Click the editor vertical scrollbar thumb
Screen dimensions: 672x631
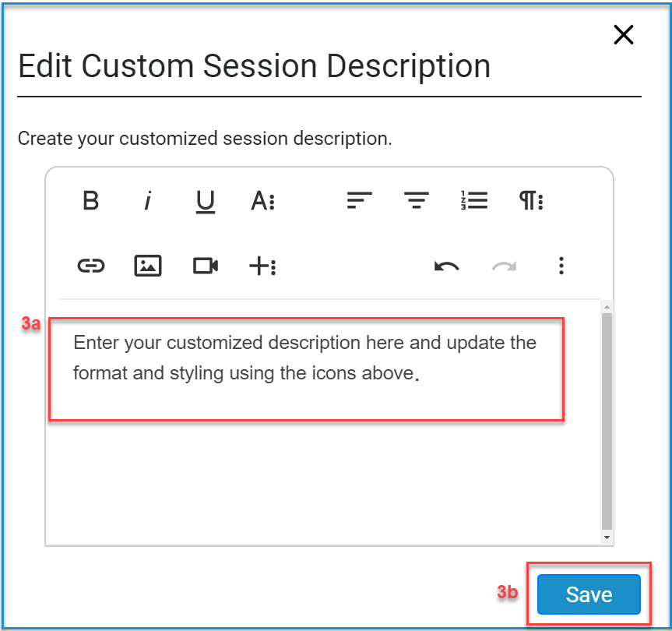(607, 421)
